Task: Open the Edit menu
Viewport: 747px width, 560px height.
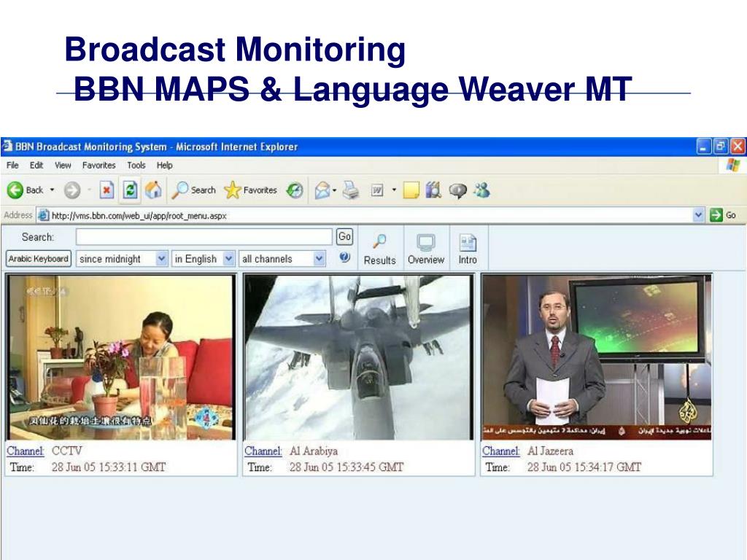Action: tap(36, 166)
